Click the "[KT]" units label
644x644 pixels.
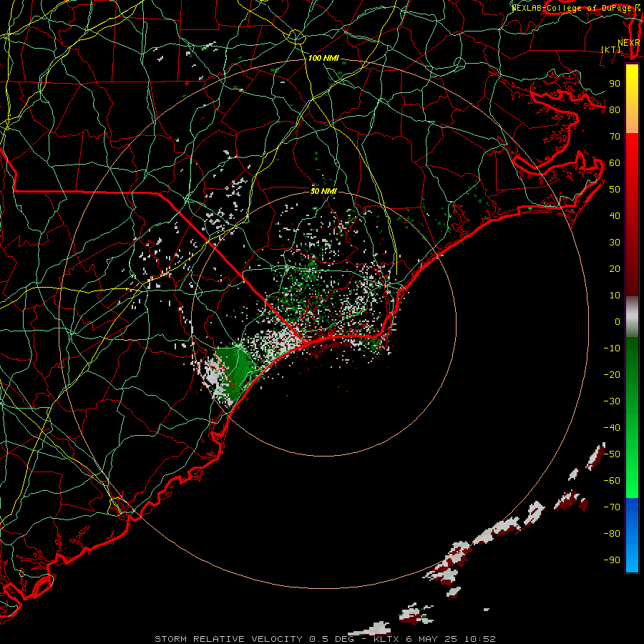pyautogui.click(x=611, y=49)
